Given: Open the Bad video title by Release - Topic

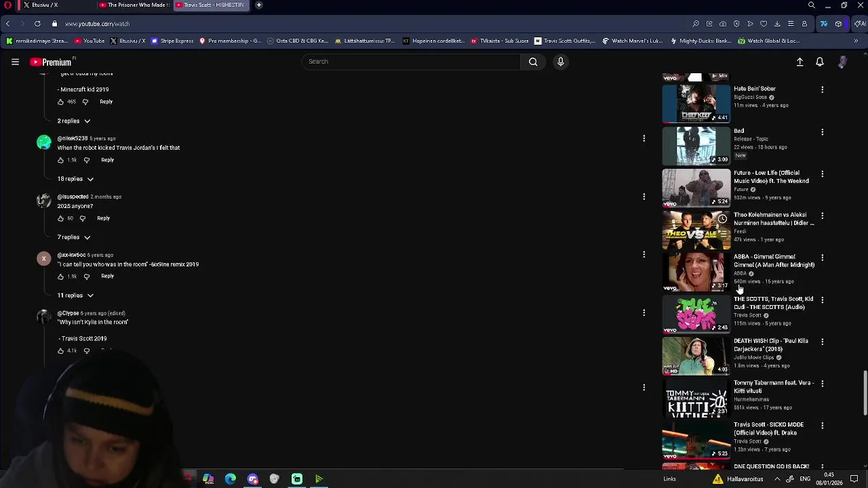Looking at the screenshot, I should point(738,131).
